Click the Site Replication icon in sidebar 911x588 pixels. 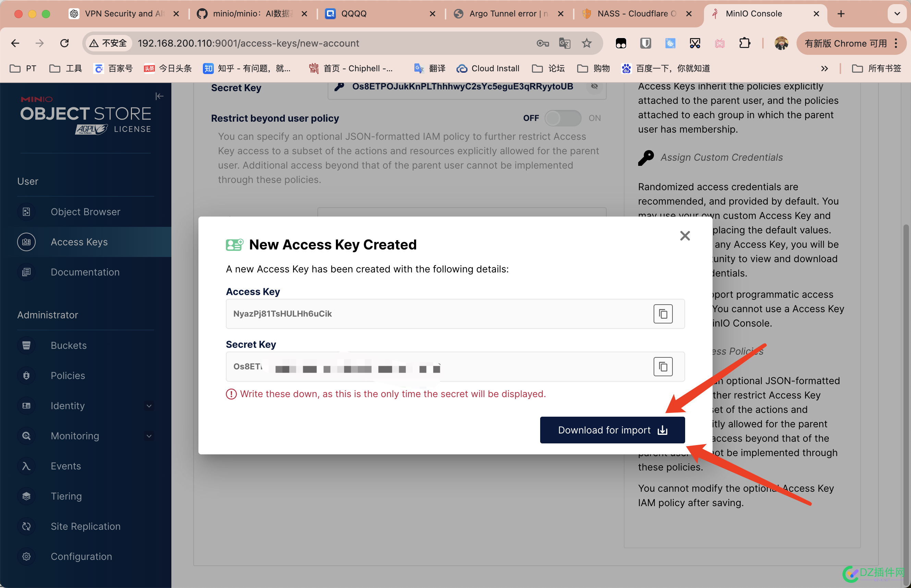click(25, 526)
